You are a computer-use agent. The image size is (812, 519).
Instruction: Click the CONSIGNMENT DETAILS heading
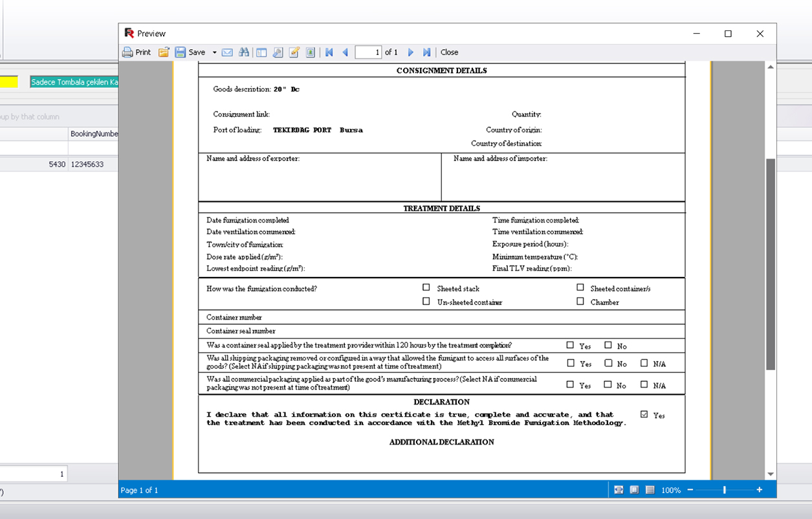(441, 71)
